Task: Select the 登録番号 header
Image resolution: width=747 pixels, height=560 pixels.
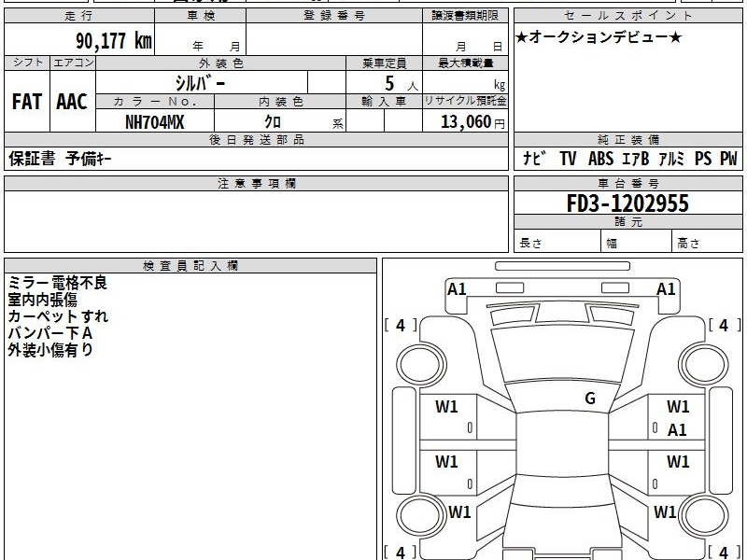Action: coord(334,16)
